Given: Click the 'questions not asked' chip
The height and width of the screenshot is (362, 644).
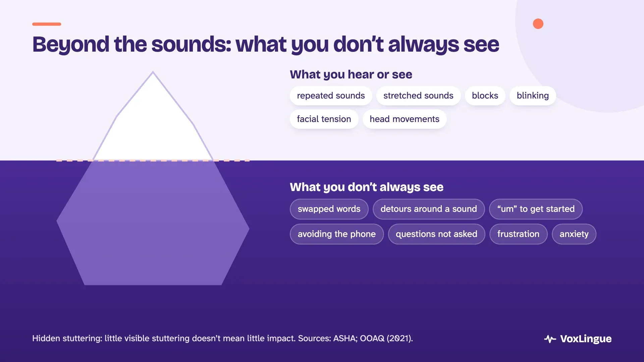Looking at the screenshot, I should [436, 234].
